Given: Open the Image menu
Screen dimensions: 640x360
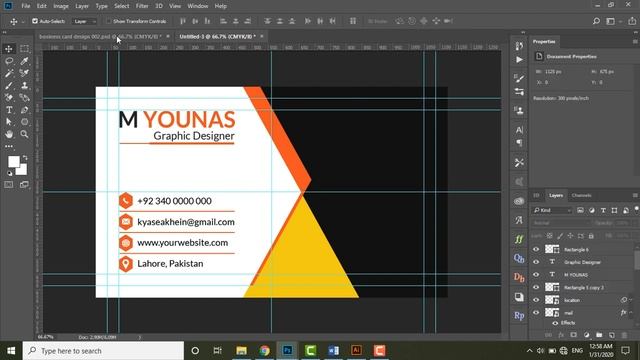Looking at the screenshot, I should [x=61, y=6].
